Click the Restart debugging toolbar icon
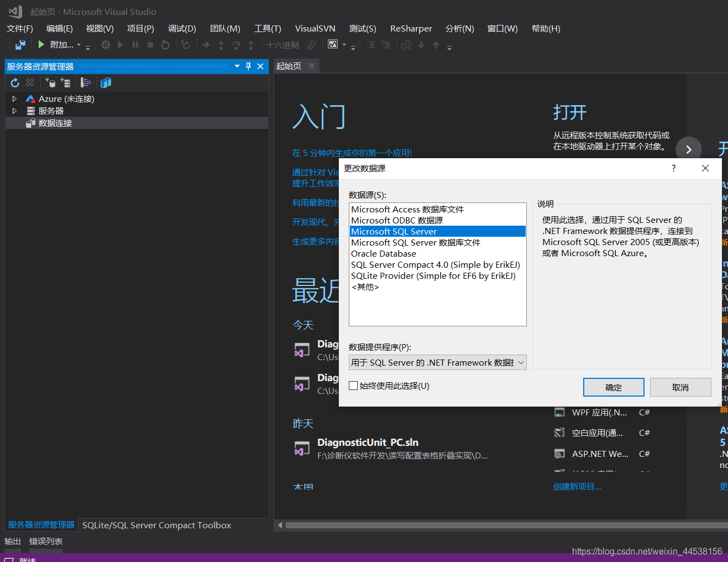728x562 pixels. point(165,45)
